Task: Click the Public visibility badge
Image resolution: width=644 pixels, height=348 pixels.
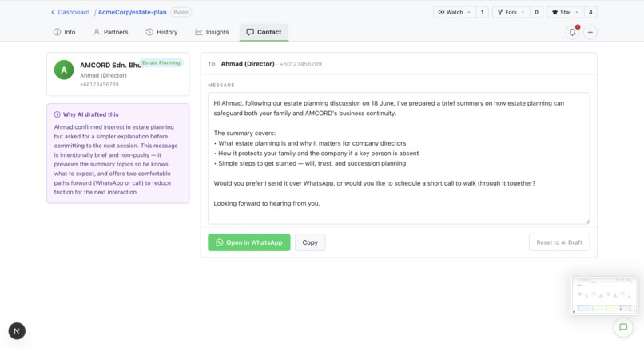Action: pos(181,12)
